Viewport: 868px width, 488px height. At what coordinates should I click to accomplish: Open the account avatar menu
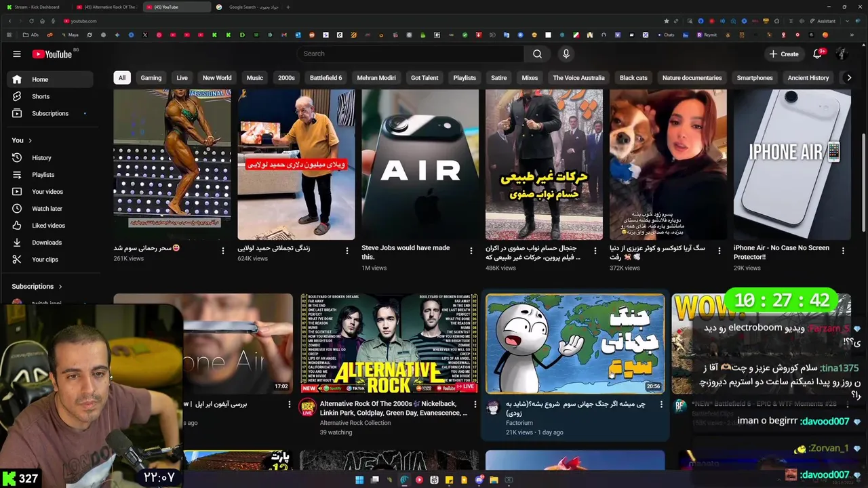coord(842,54)
